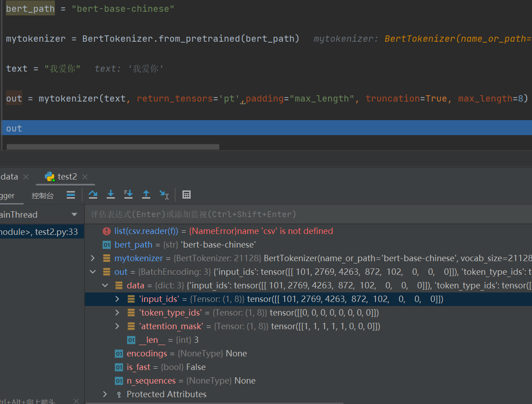Click the encodings primitive type icon

119,354
